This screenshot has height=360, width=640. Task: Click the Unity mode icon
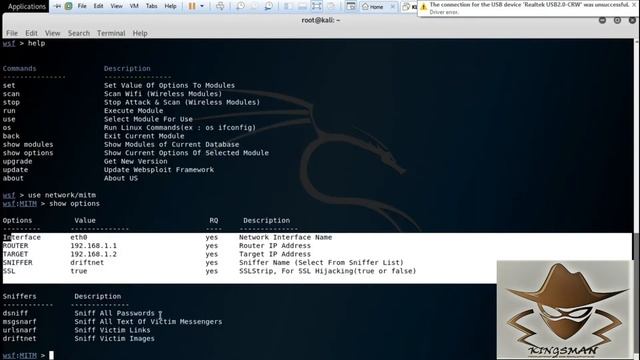(x=331, y=6)
